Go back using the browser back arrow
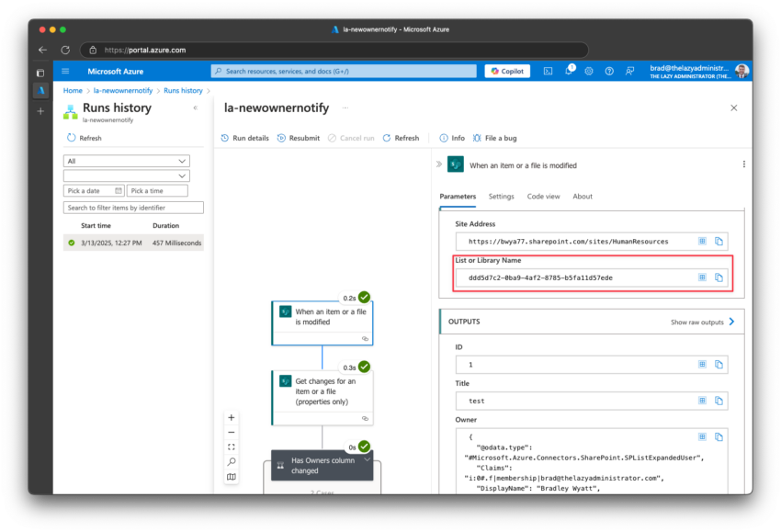This screenshot has height=532, width=781. click(x=43, y=50)
